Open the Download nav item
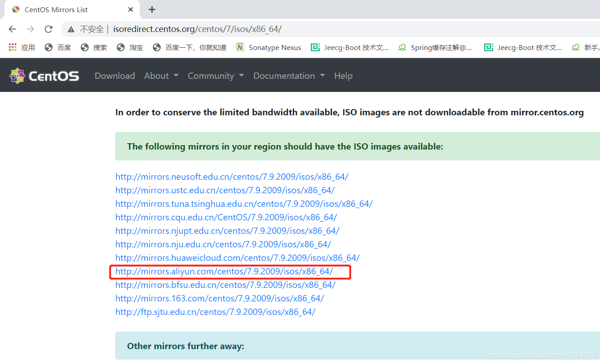The height and width of the screenshot is (364, 600). point(115,76)
